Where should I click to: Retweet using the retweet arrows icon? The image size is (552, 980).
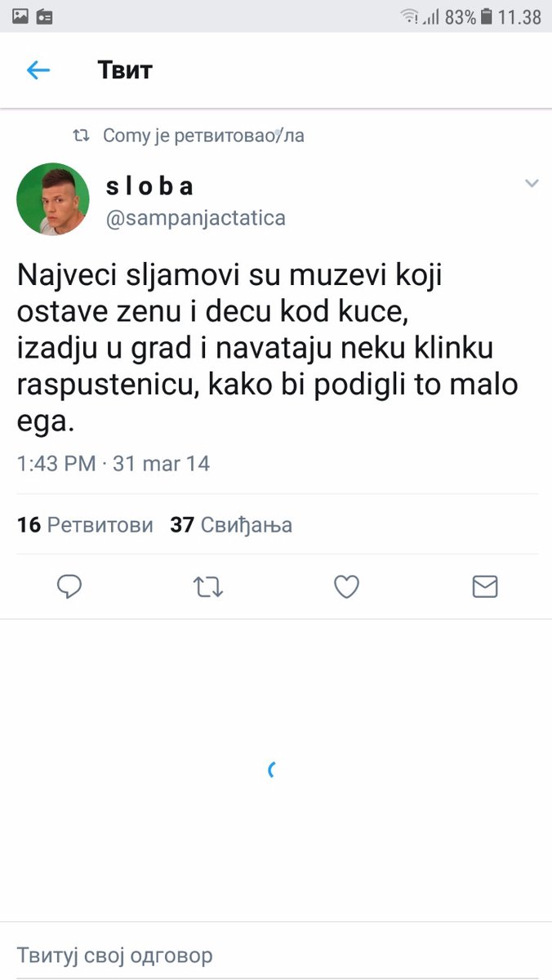pyautogui.click(x=209, y=586)
